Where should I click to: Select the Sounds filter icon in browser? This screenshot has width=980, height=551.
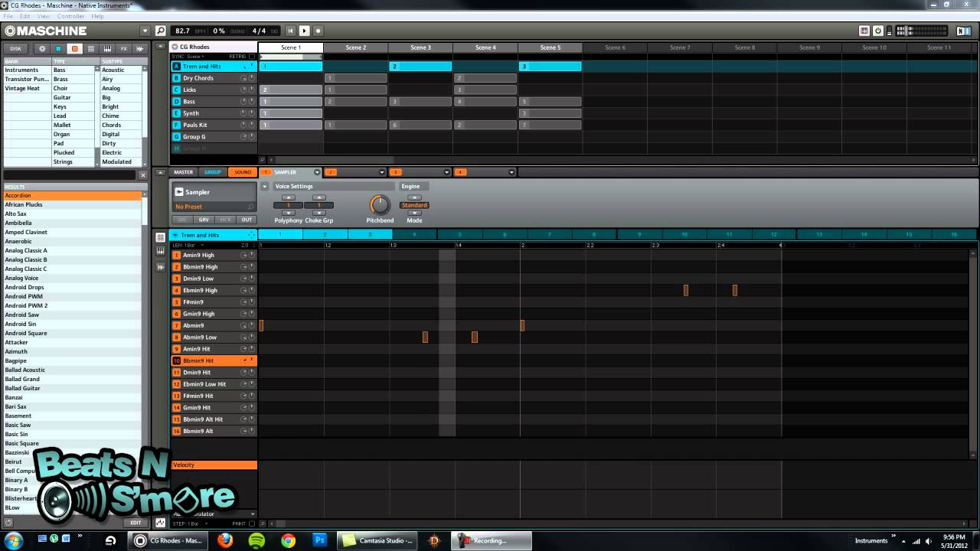74,48
